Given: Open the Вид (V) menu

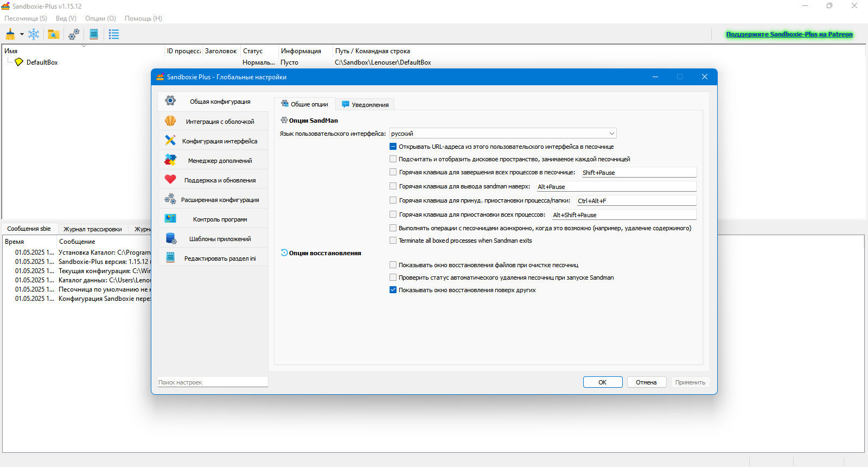Looking at the screenshot, I should pyautogui.click(x=66, y=18).
